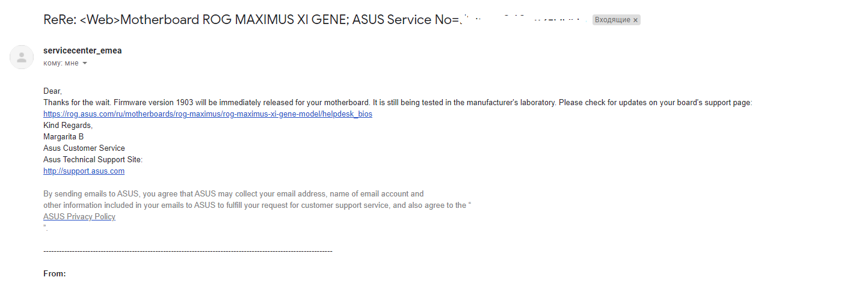Click sender name servicecenter_emea
The height and width of the screenshot is (292, 868).
(x=82, y=50)
